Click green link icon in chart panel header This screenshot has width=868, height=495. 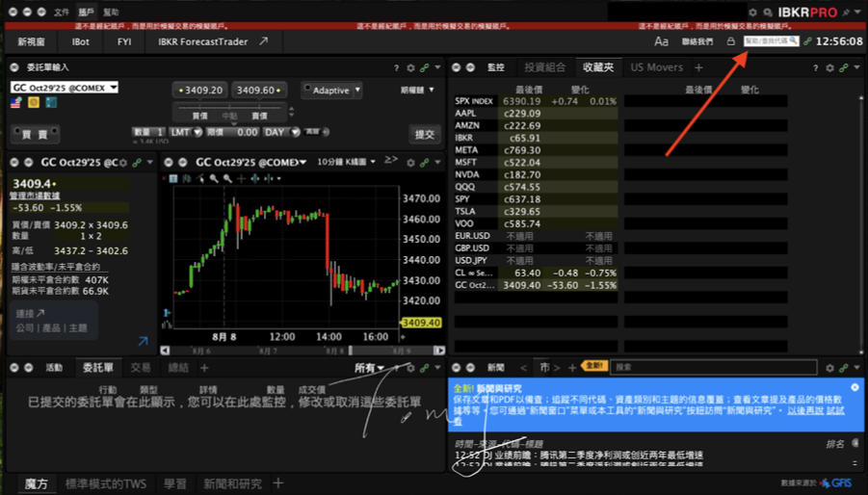pos(425,163)
